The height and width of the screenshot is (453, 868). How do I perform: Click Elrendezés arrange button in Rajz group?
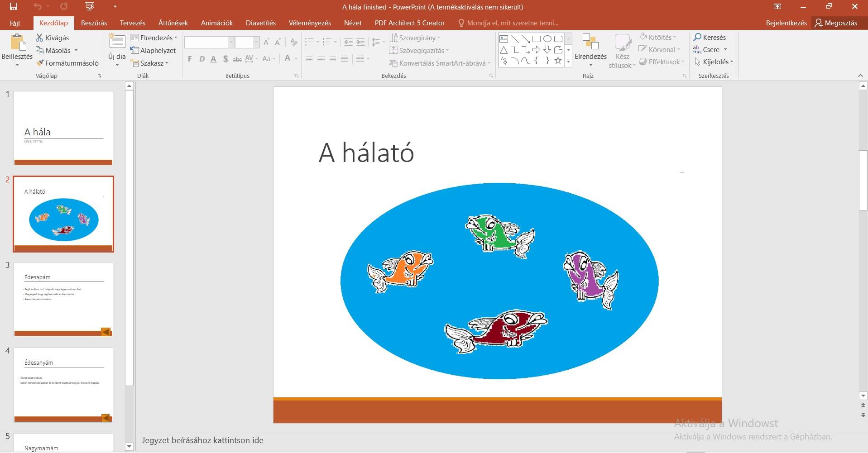pos(590,50)
